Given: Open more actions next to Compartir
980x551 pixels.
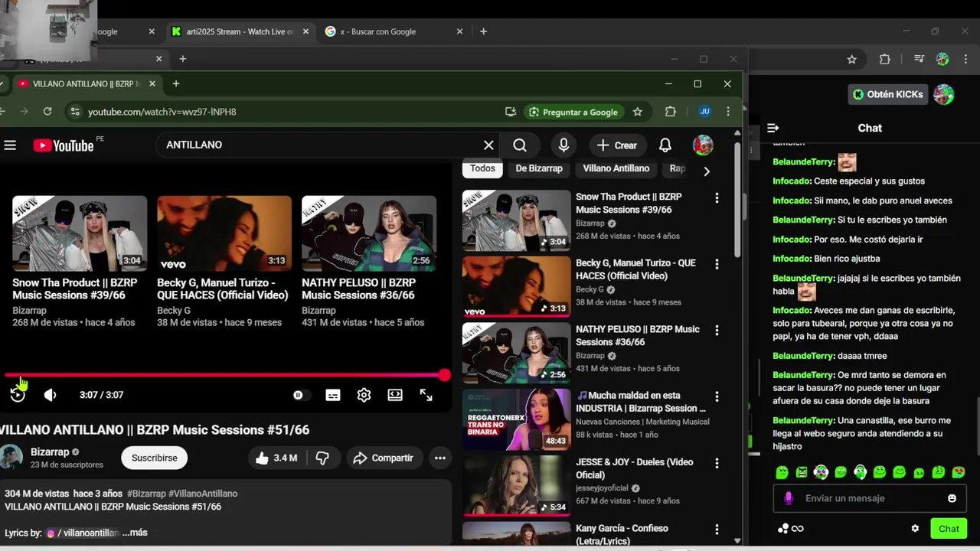Looking at the screenshot, I should (440, 458).
